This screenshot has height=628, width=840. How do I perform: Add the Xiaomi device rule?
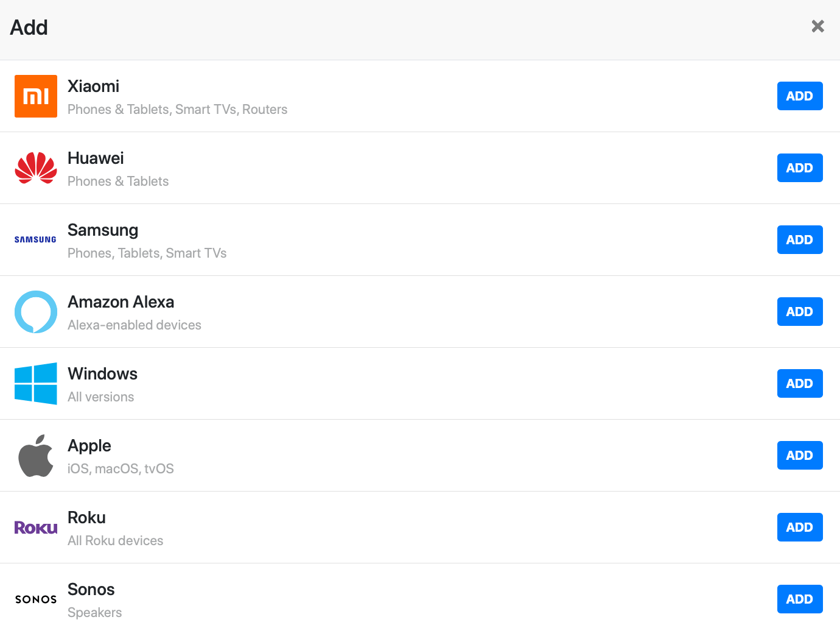800,96
